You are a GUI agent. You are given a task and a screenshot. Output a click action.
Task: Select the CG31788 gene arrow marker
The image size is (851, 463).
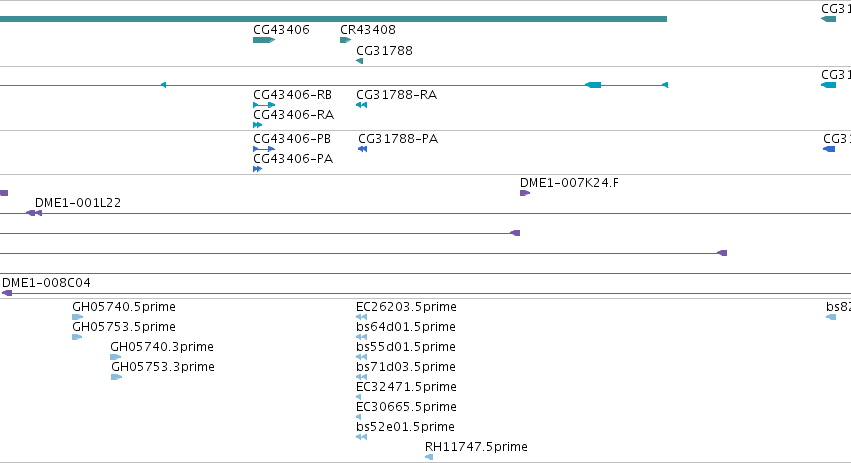coord(359,61)
